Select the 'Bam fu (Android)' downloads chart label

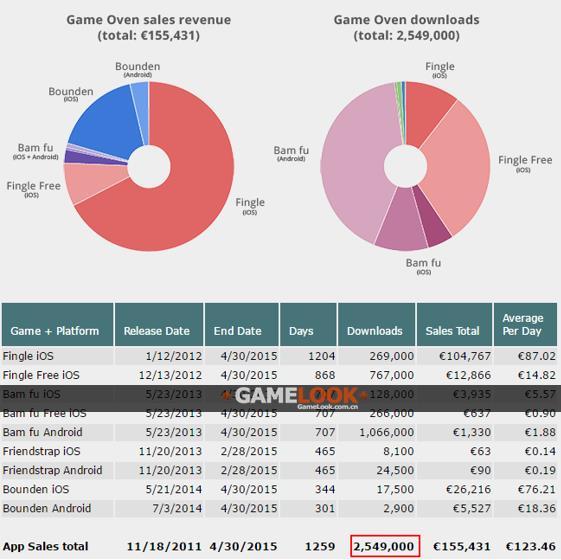(291, 154)
